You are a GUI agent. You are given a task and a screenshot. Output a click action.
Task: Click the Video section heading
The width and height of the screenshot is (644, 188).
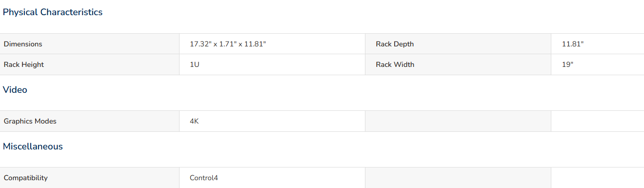pyautogui.click(x=15, y=90)
